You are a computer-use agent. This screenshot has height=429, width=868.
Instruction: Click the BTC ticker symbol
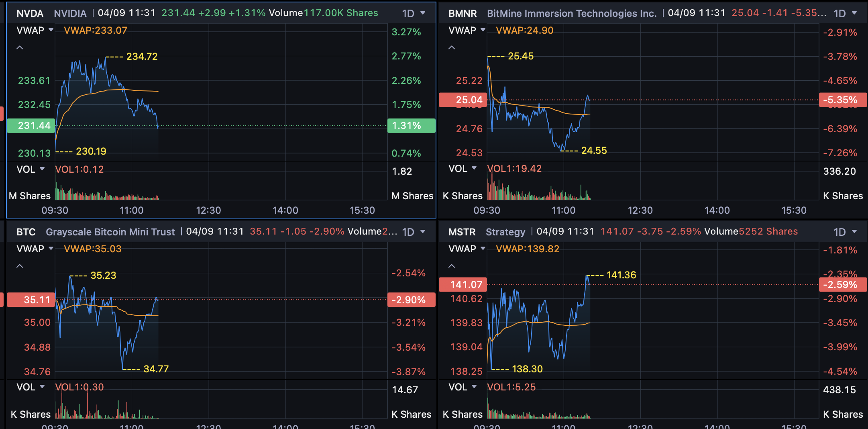(x=26, y=232)
